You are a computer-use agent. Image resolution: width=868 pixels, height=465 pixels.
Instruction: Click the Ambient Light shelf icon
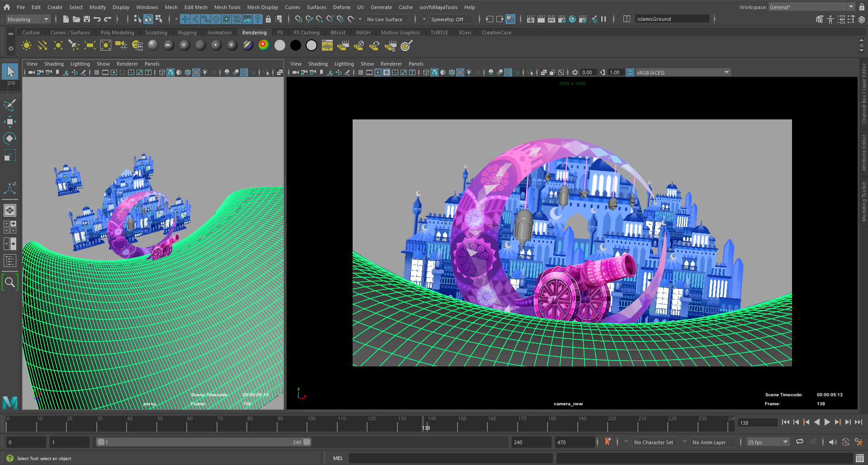coord(27,45)
